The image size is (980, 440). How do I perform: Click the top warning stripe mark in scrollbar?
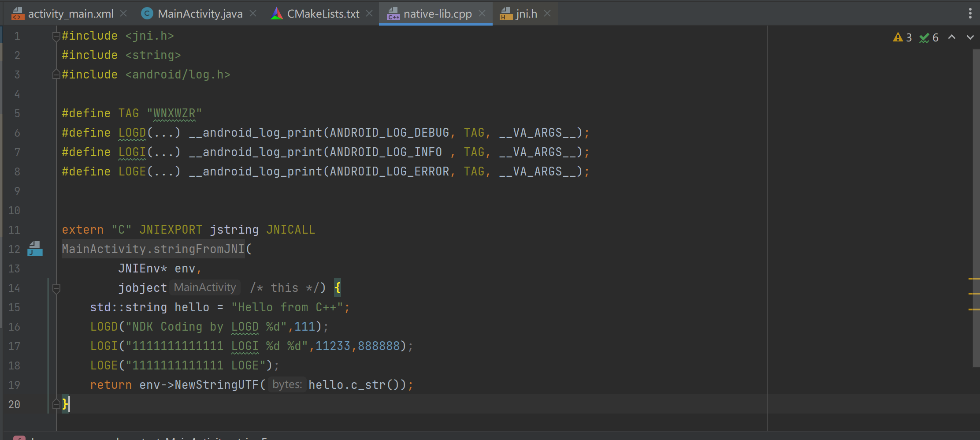(x=974, y=279)
